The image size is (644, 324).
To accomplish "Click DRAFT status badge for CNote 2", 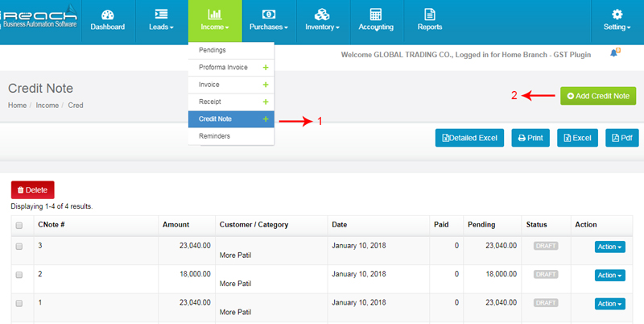I will [x=546, y=274].
